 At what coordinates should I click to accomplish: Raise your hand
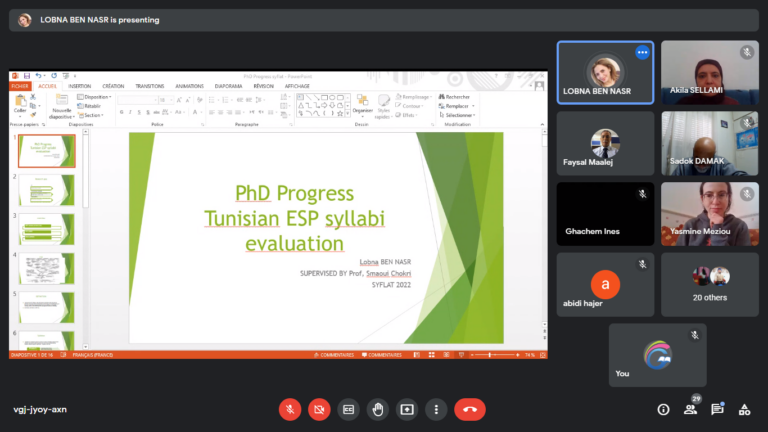point(377,409)
